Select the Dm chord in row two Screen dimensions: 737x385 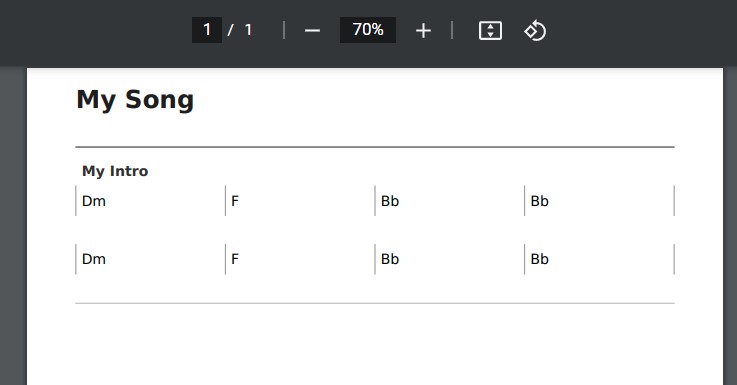point(94,259)
